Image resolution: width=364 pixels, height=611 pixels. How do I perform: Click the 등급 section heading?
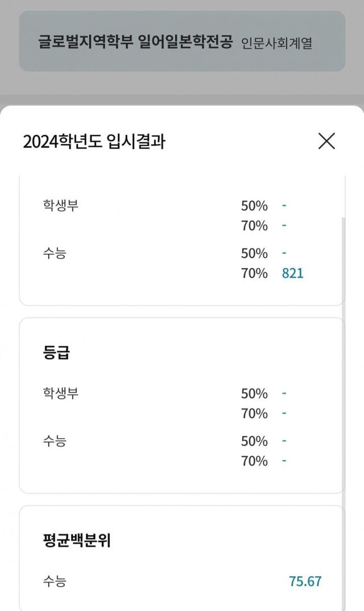pyautogui.click(x=56, y=353)
